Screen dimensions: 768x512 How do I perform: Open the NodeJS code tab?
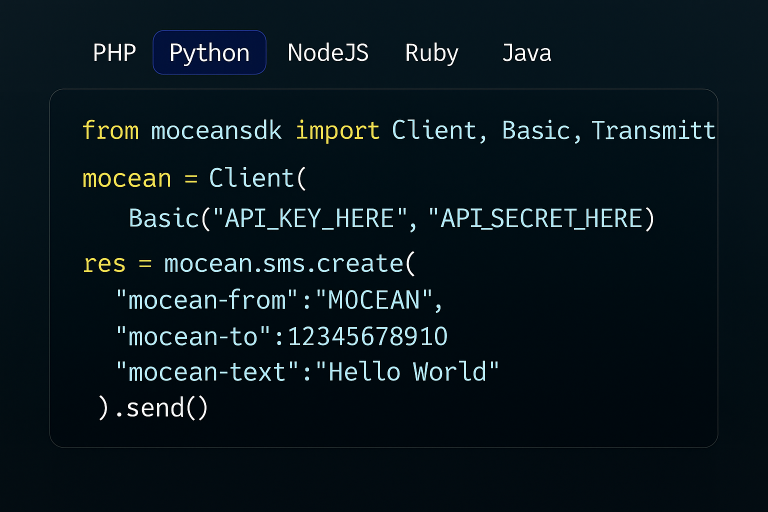[328, 53]
